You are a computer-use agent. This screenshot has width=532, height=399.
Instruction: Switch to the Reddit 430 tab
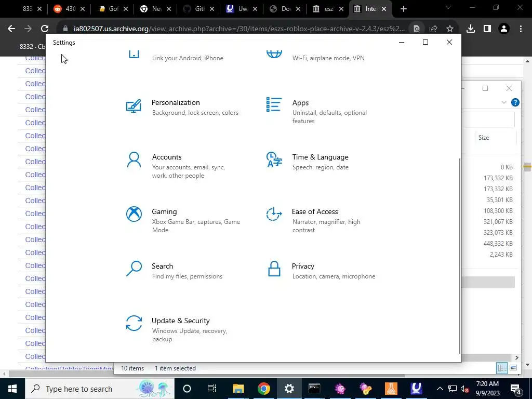click(70, 9)
